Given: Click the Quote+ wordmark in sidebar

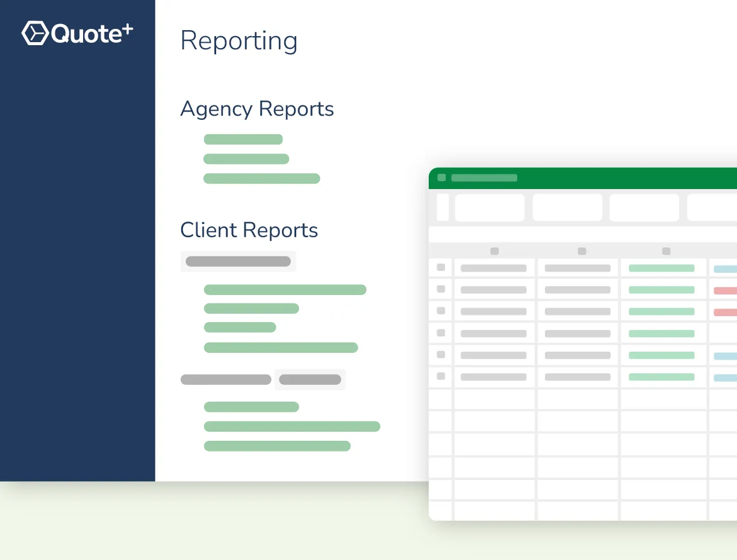Looking at the screenshot, I should (92, 34).
